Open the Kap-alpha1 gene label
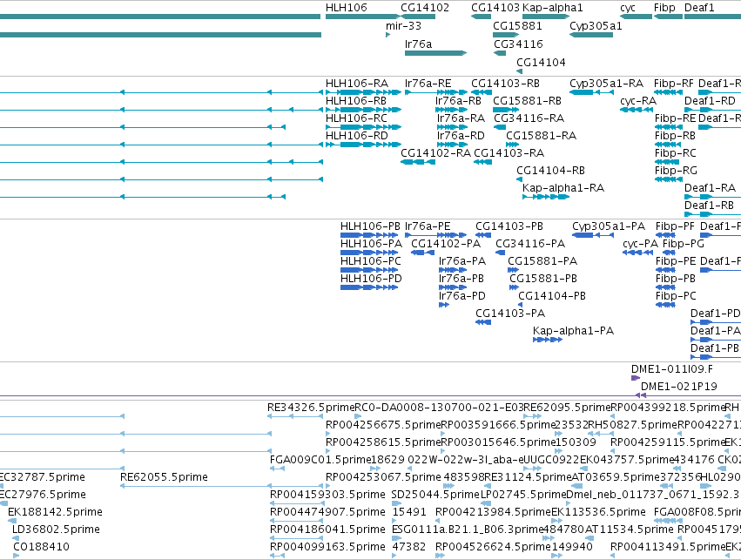Screen dimensions: 741x560 click(552, 8)
